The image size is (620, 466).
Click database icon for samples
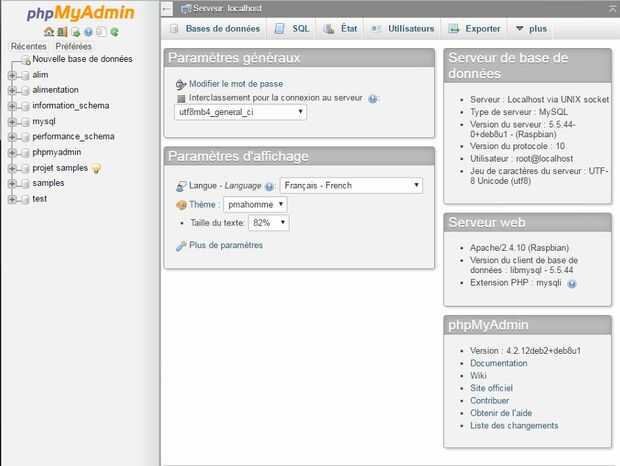tap(25, 184)
